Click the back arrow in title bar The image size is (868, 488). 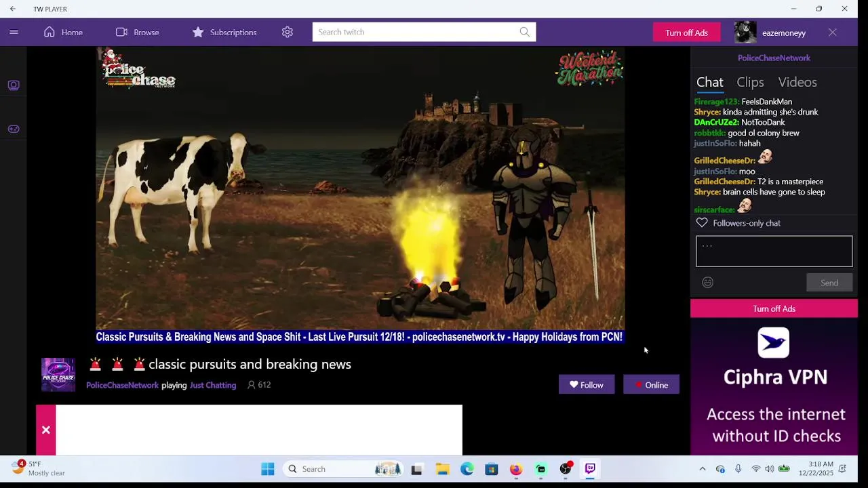(12, 9)
